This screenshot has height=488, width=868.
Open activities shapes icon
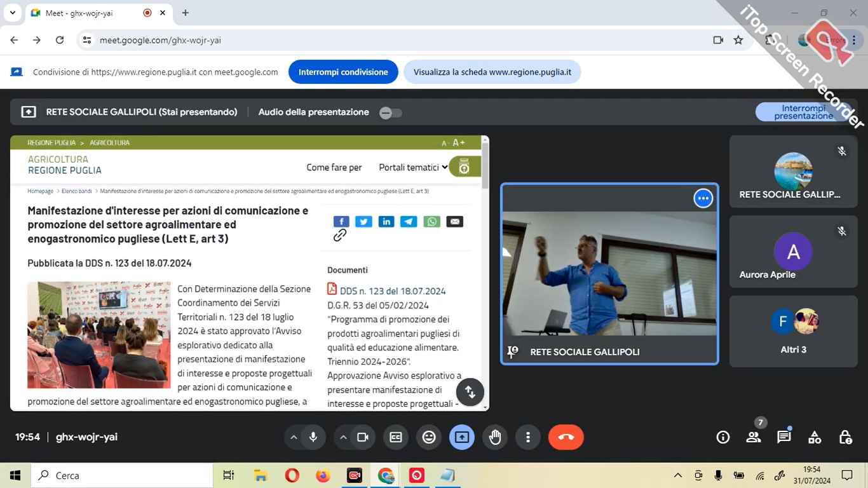pyautogui.click(x=815, y=437)
